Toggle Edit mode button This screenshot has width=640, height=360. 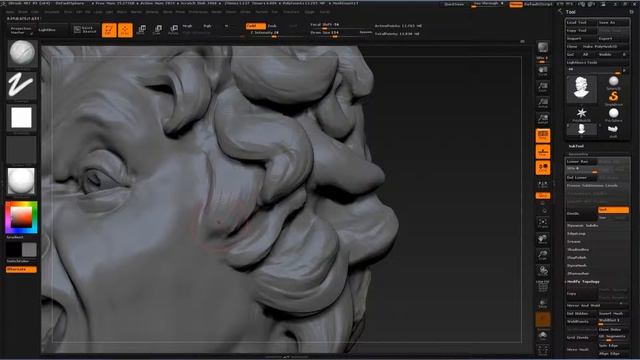109,30
